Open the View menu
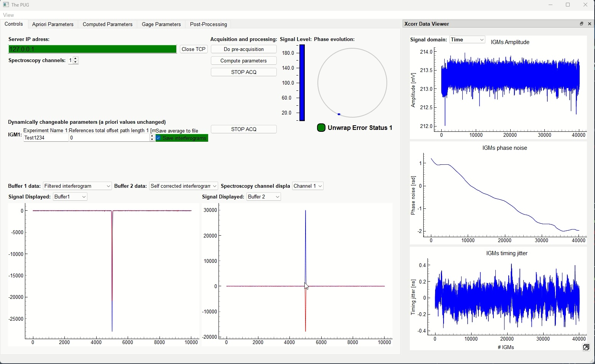This screenshot has width=595, height=364. 8,15
